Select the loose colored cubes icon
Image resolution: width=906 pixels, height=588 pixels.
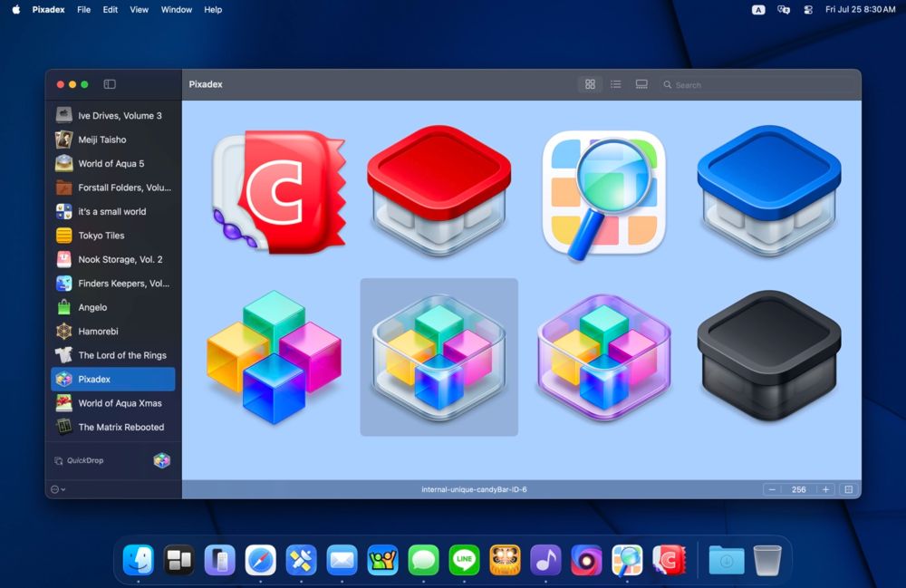tap(274, 356)
